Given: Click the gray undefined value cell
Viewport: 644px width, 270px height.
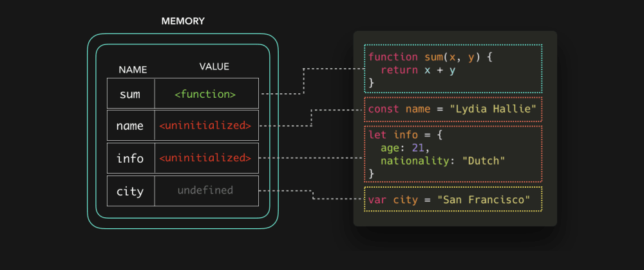Looking at the screenshot, I should click(207, 191).
